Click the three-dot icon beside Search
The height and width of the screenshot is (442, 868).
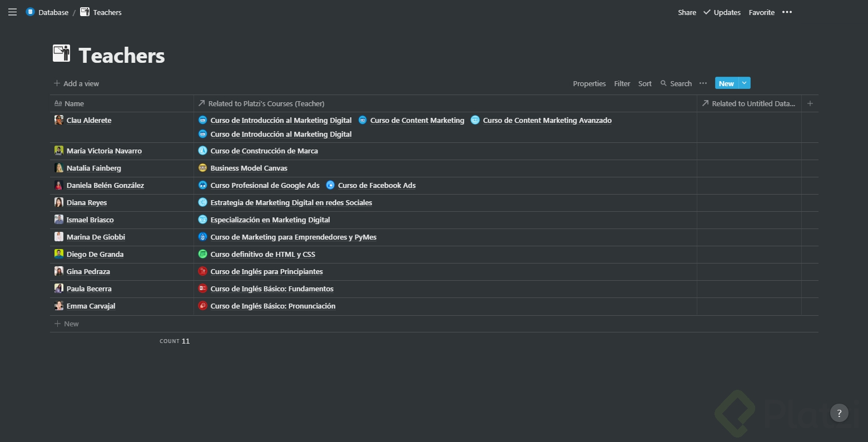703,83
